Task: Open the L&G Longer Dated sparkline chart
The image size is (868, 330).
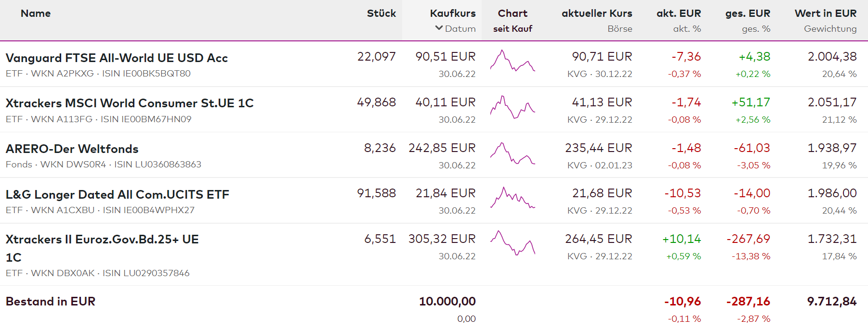Action: [513, 198]
